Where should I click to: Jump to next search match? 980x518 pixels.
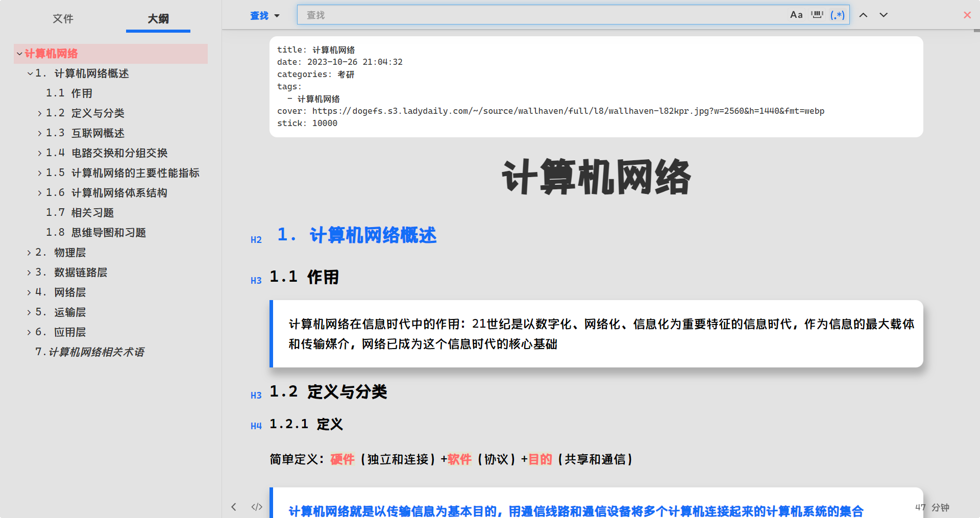pos(884,15)
